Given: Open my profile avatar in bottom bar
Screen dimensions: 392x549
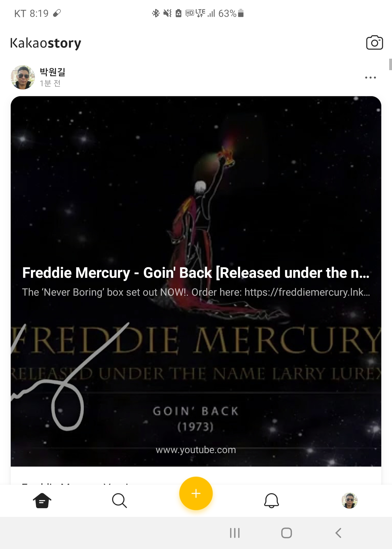Looking at the screenshot, I should click(x=349, y=501).
